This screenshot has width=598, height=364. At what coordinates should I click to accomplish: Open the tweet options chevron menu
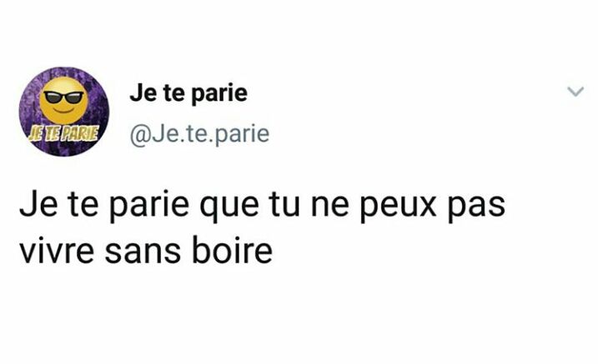575,92
